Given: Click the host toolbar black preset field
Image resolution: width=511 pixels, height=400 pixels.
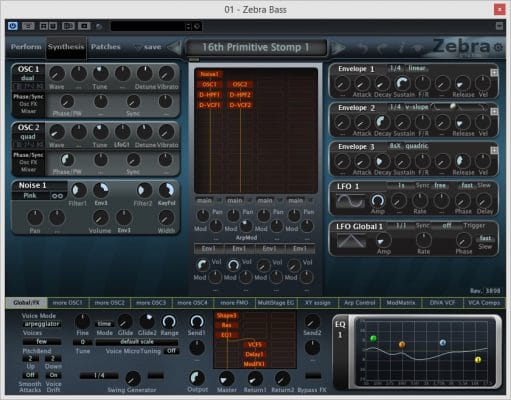Looking at the screenshot, I should [x=148, y=26].
